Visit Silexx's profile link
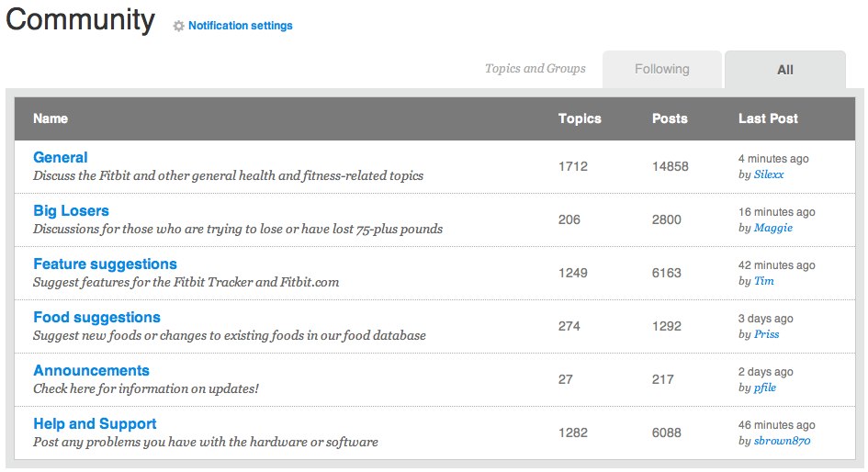Screen dimensions: 868x472 point(769,174)
